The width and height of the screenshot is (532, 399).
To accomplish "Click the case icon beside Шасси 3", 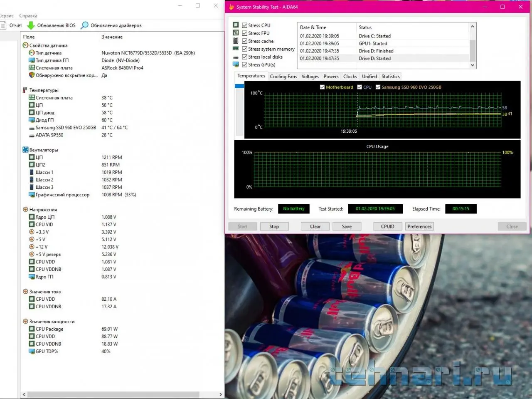I will coord(32,187).
